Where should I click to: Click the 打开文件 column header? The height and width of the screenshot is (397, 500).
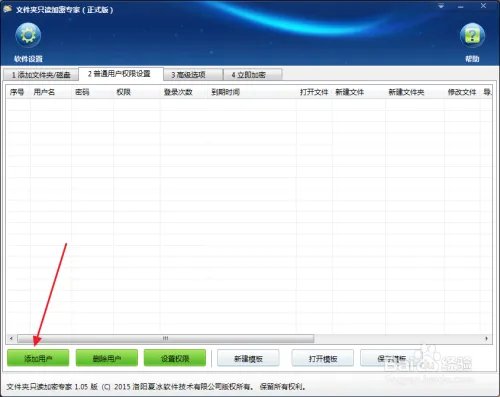(314, 92)
